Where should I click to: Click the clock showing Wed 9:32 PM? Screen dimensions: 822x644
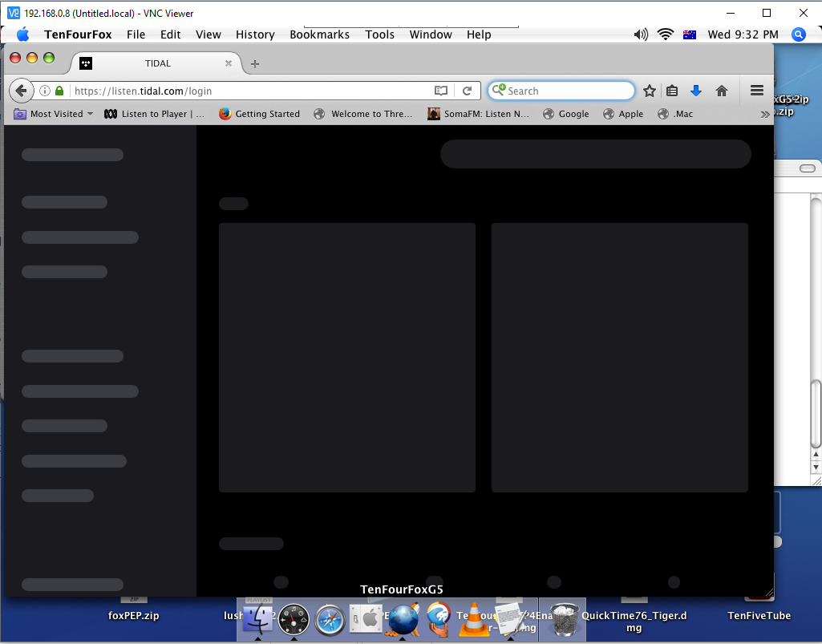point(743,34)
